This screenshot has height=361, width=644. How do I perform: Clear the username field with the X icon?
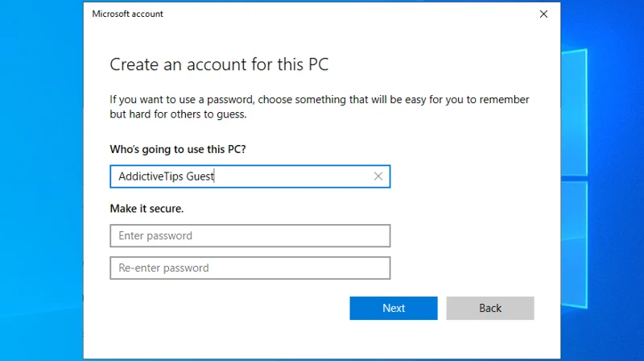click(378, 176)
